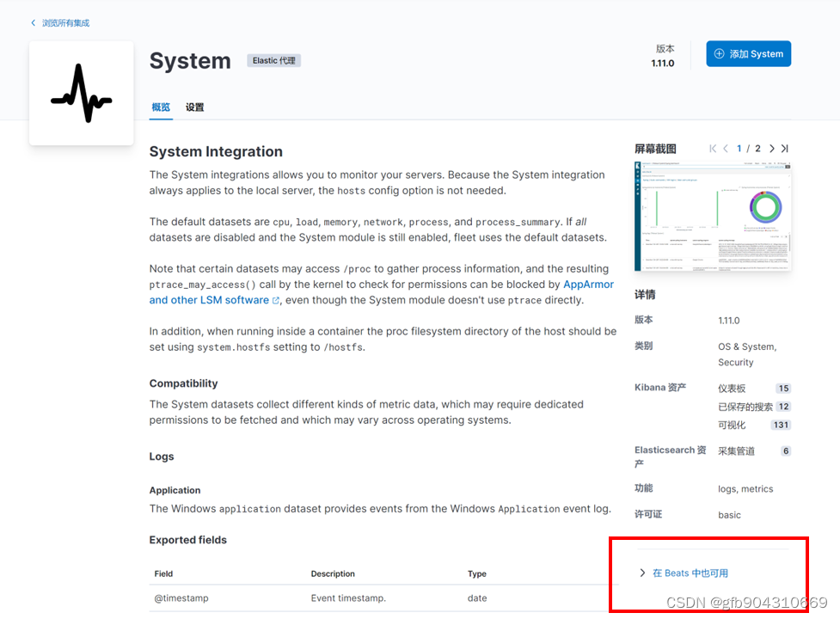Open the dashboard screenshot thumbnail
Viewport: 840px width, 619px height.
(x=713, y=216)
